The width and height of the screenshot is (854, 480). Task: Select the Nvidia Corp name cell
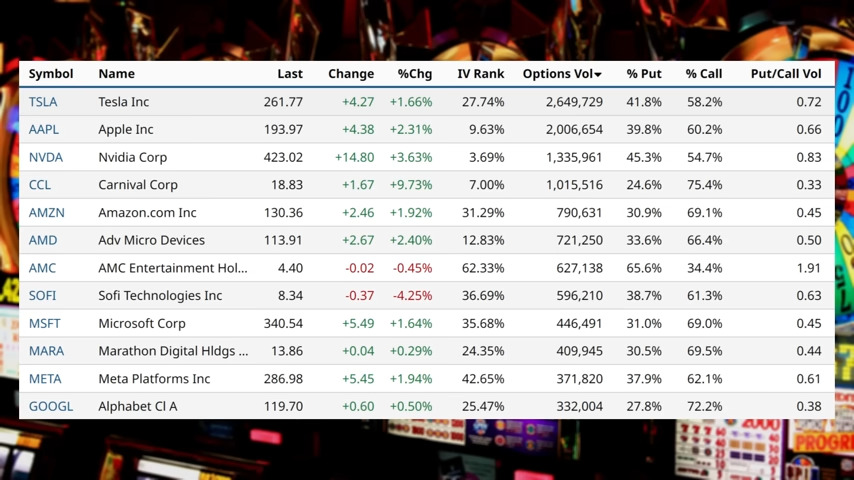point(132,157)
